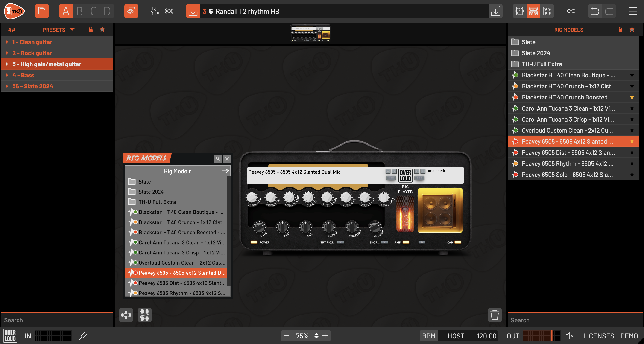Screen dimensions: 644x344
Task: Click the undo arrow icon
Action: 595,11
